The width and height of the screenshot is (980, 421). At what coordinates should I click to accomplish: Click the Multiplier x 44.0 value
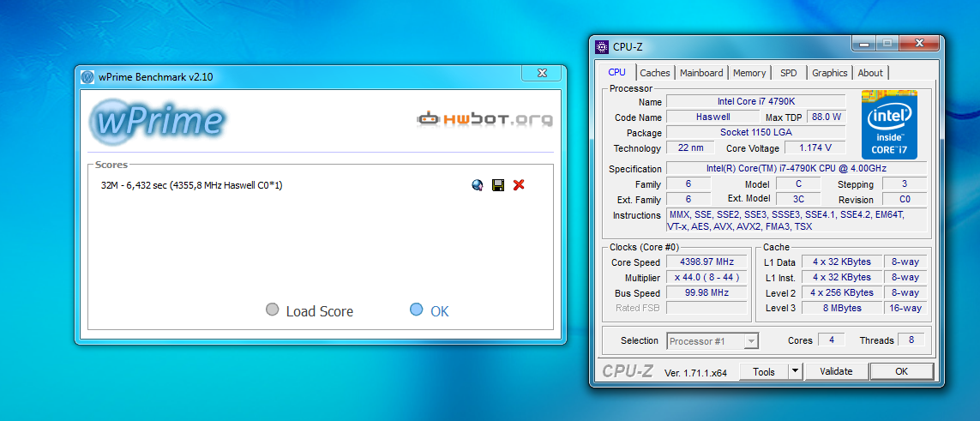point(706,277)
